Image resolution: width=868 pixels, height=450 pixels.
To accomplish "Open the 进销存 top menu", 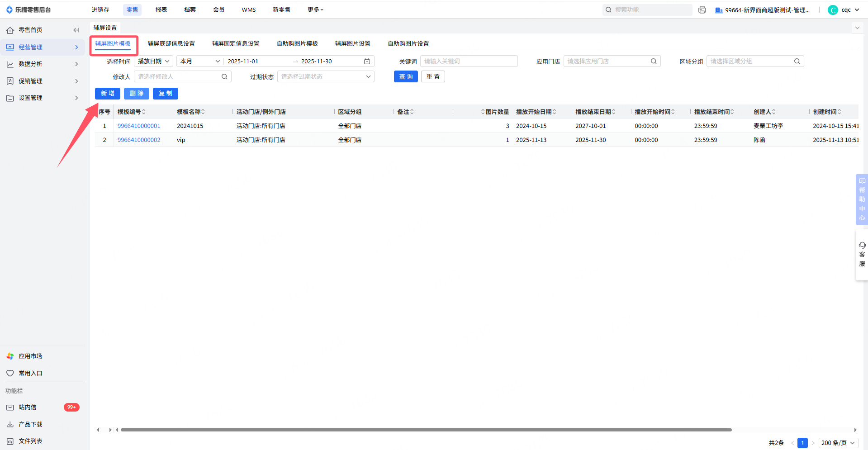I will coord(100,9).
